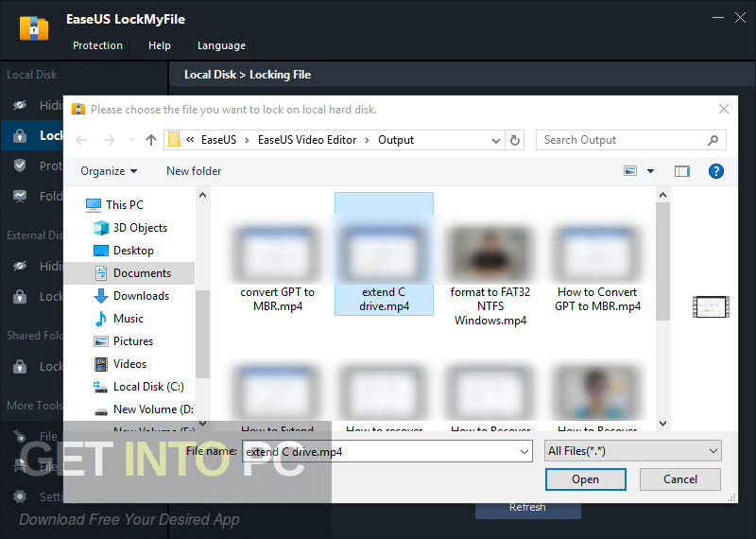This screenshot has height=539, width=756.
Task: Select Documents in navigation pane
Action: point(129,273)
